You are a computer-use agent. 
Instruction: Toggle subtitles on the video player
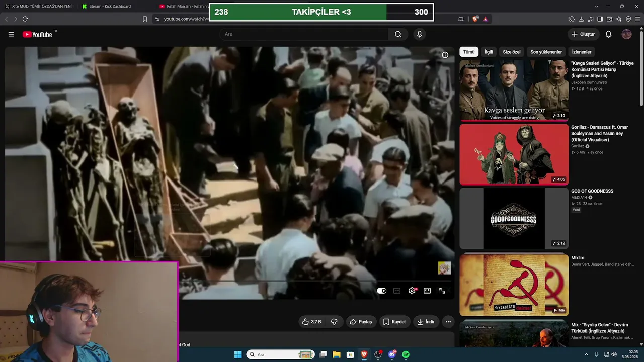[397, 291]
